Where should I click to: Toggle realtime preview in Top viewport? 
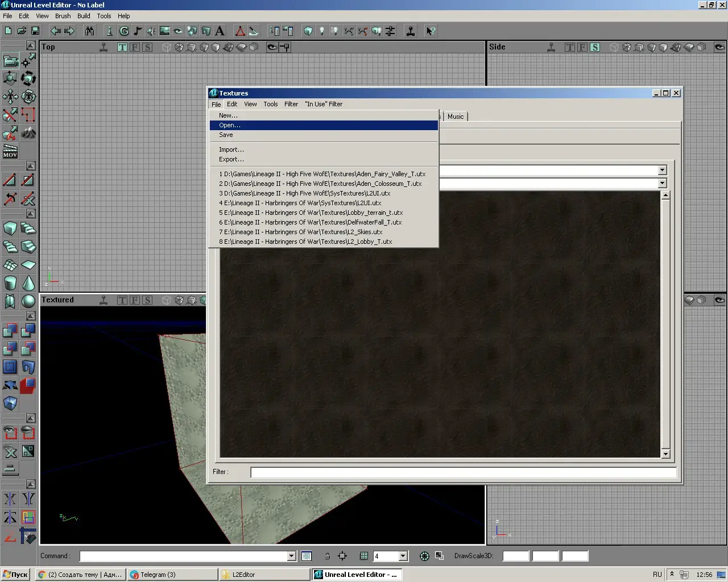click(x=104, y=47)
